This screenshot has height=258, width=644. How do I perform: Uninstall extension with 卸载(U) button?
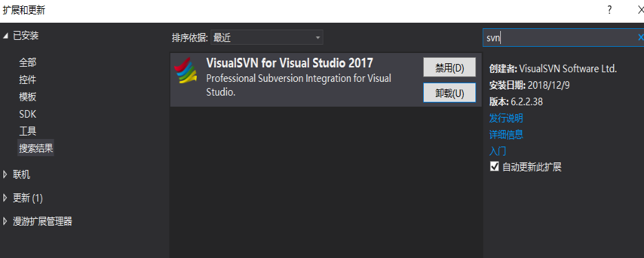[449, 93]
